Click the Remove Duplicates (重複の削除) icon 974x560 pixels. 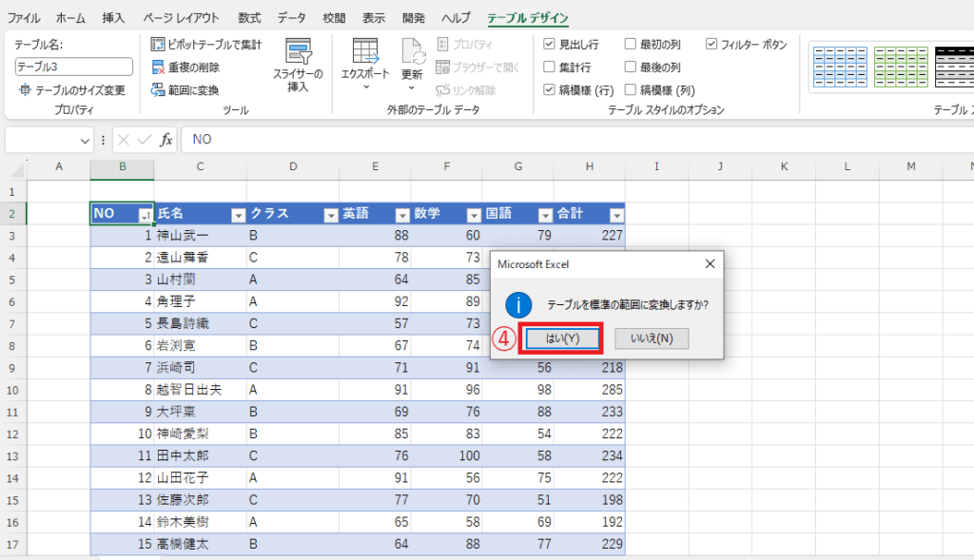click(158, 68)
